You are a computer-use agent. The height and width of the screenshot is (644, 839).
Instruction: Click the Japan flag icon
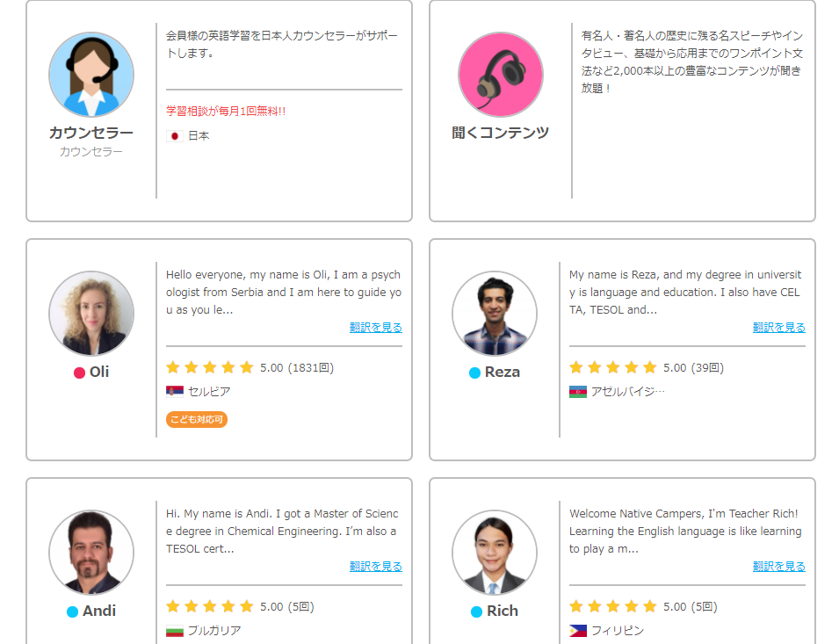174,136
